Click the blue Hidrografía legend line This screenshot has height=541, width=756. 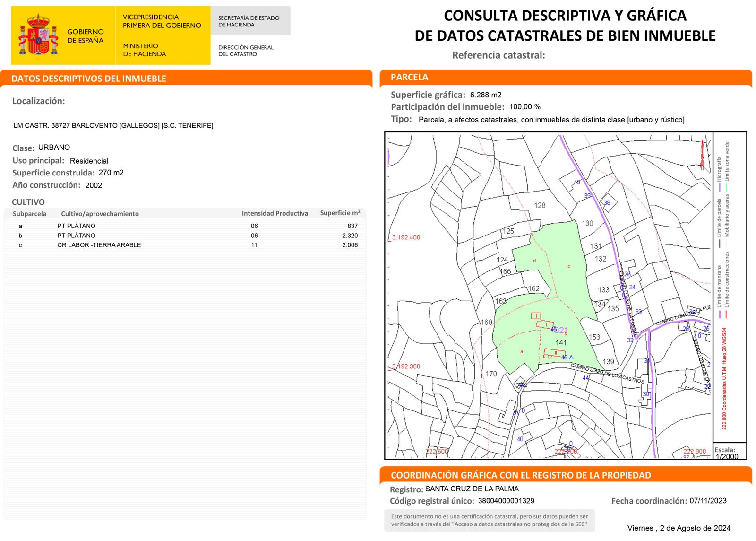720,187
